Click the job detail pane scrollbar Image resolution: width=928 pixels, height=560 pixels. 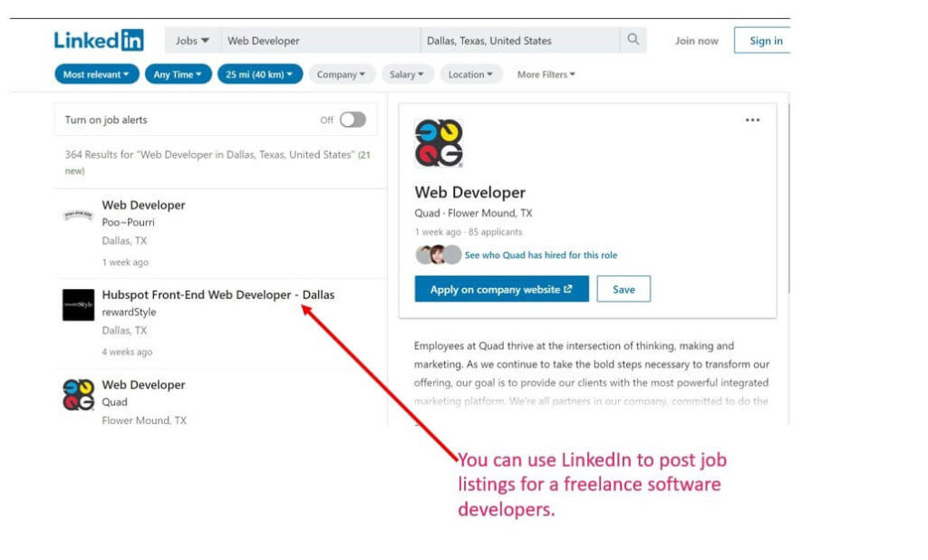(788, 198)
